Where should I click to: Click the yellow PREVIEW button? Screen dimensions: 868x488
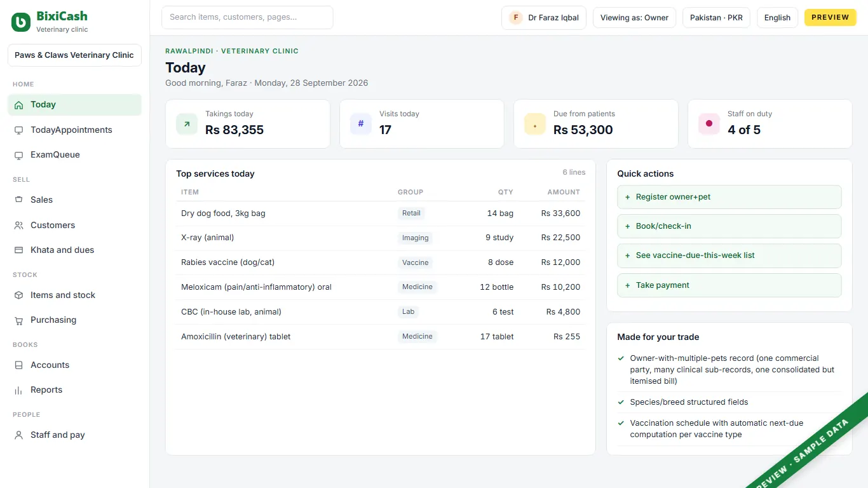[x=831, y=18]
